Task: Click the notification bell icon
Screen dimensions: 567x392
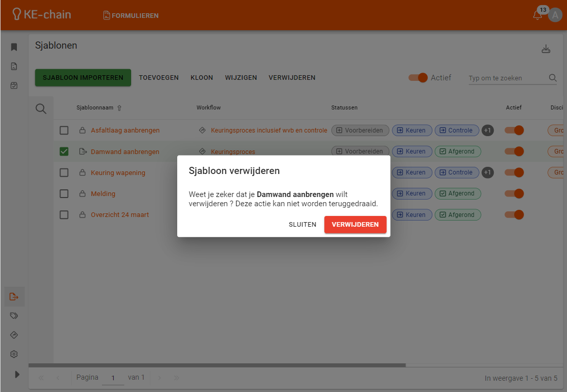Action: pyautogui.click(x=537, y=15)
